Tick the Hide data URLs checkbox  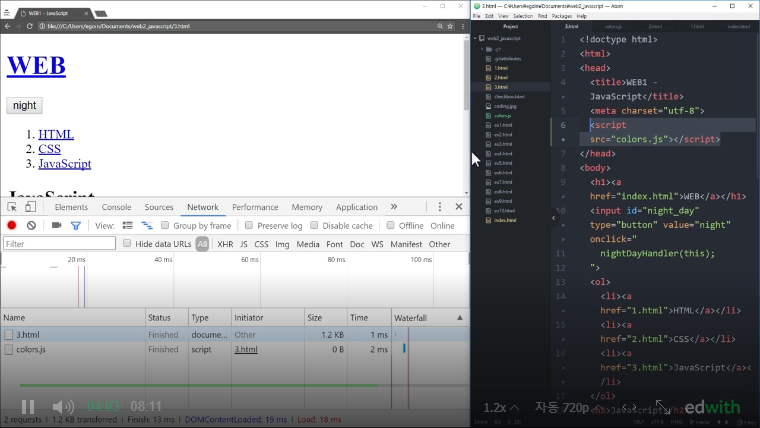pyautogui.click(x=127, y=243)
